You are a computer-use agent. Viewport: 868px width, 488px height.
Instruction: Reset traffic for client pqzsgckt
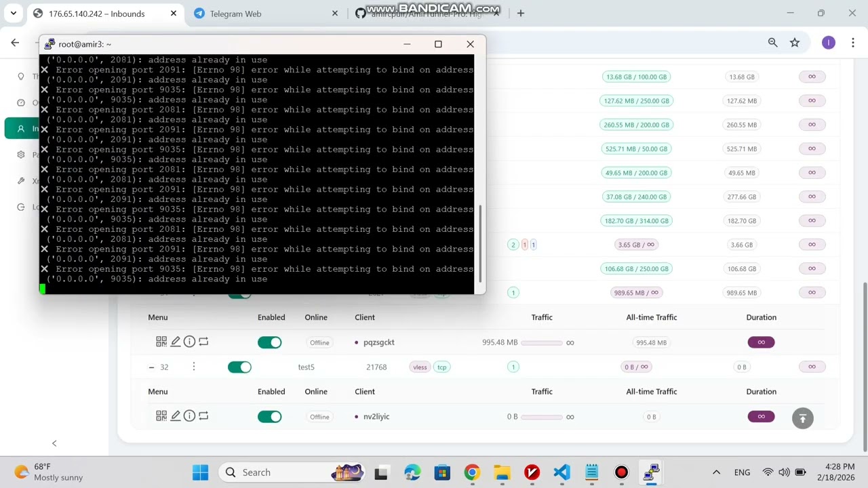(203, 342)
